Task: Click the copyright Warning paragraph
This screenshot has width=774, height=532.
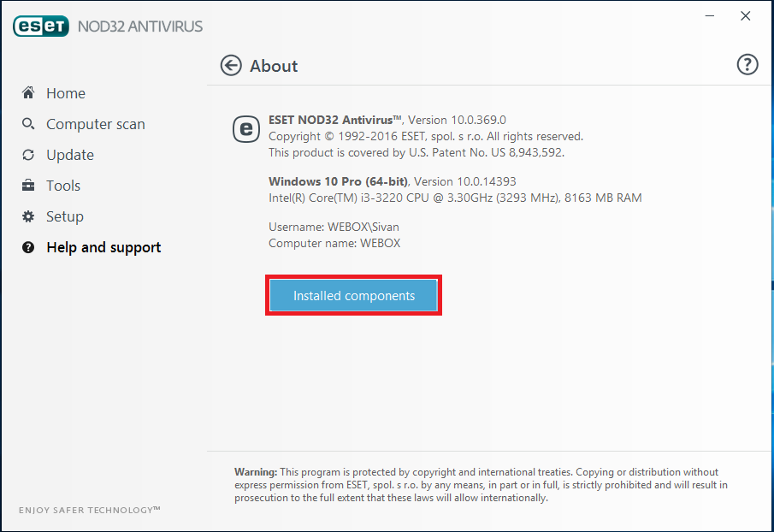Action: click(x=481, y=485)
